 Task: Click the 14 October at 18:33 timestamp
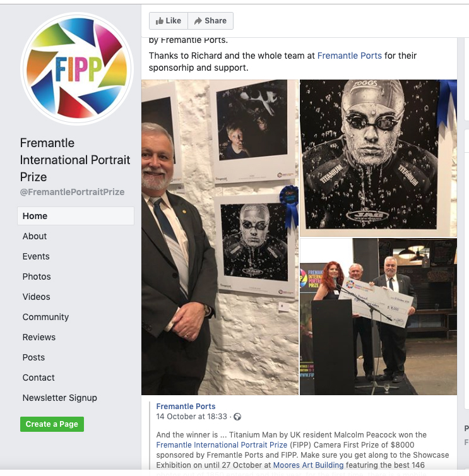[191, 417]
